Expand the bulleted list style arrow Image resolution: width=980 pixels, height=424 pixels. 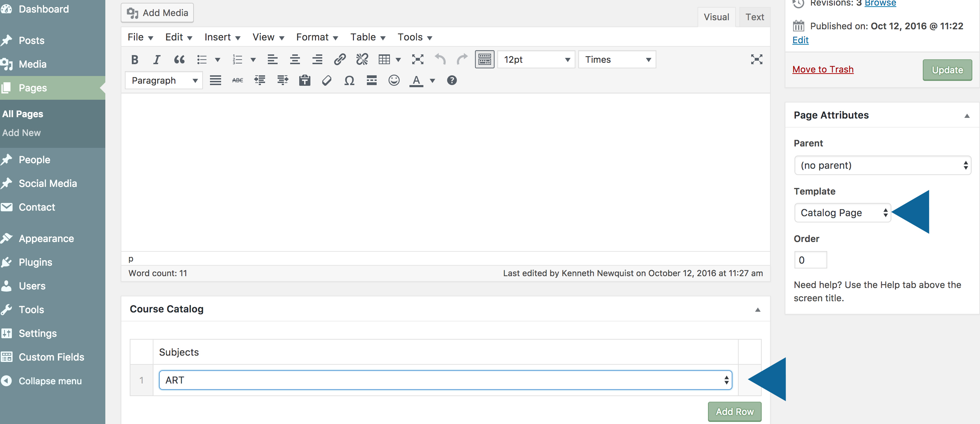tap(218, 60)
